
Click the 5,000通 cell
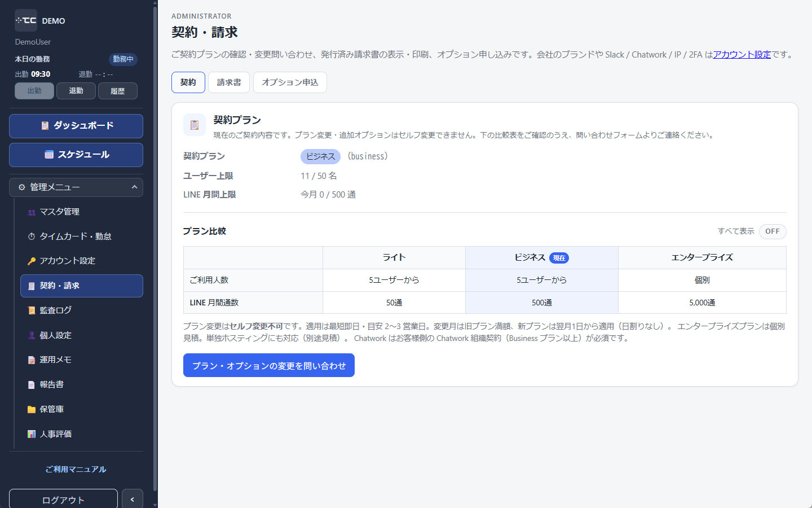pyautogui.click(x=702, y=303)
